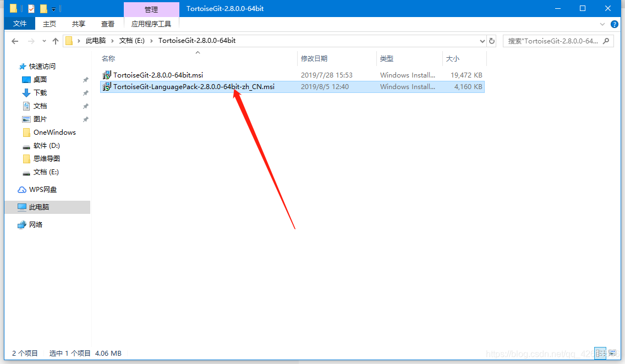
Task: Go forward with the forward arrow
Action: 31,41
